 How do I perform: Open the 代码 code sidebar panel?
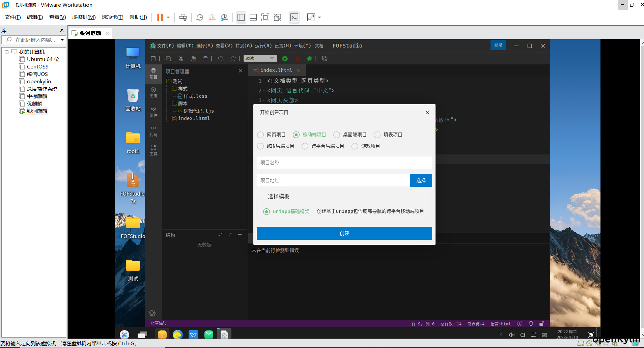pyautogui.click(x=153, y=131)
